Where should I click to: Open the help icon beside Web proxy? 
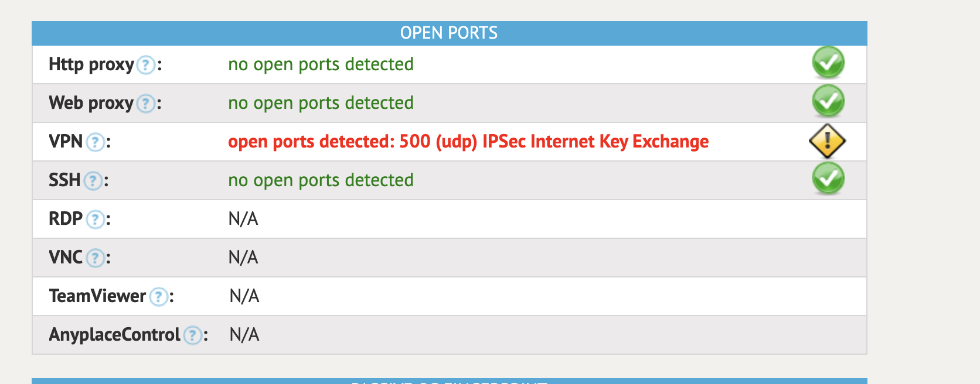coord(146,104)
